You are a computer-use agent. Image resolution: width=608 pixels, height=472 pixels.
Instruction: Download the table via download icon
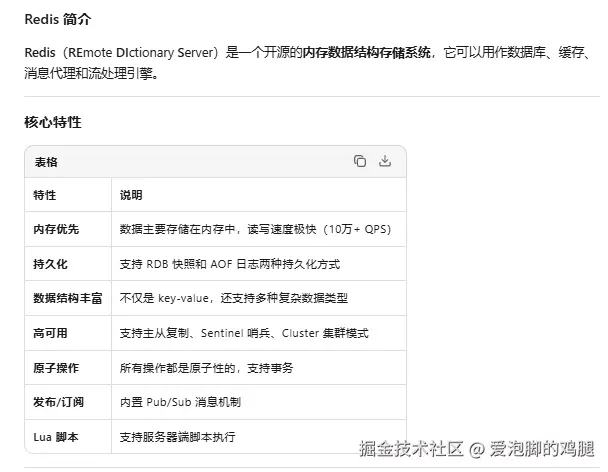(x=385, y=161)
